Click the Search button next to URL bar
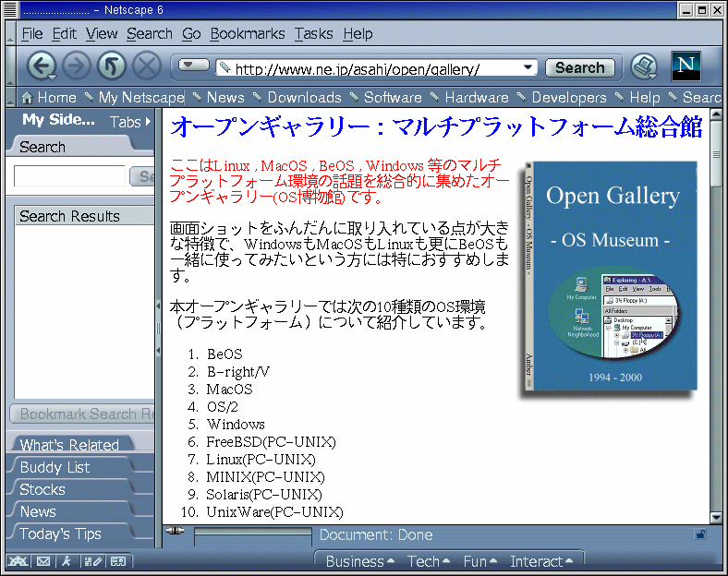 pos(580,67)
